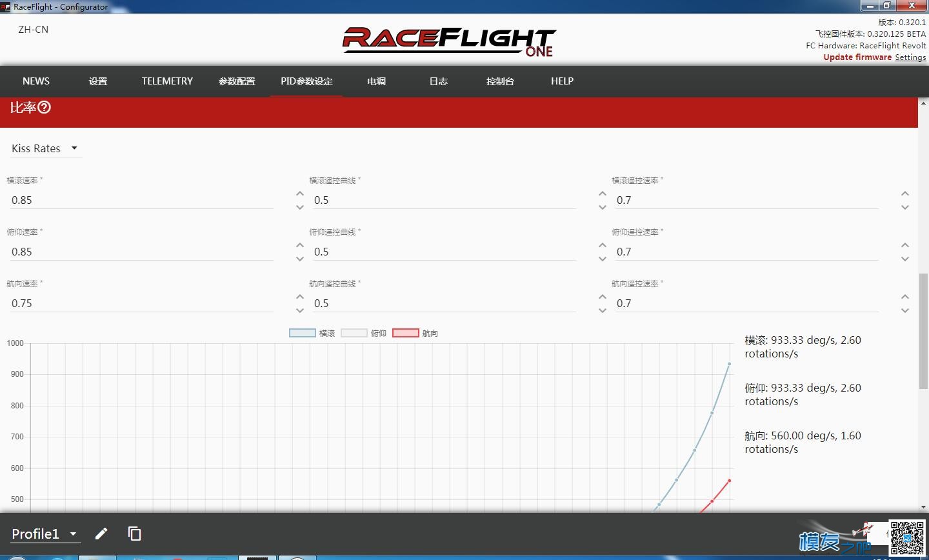Screen dimensions: 929x560
Task: Switch to the 设置 tab
Action: tap(98, 81)
